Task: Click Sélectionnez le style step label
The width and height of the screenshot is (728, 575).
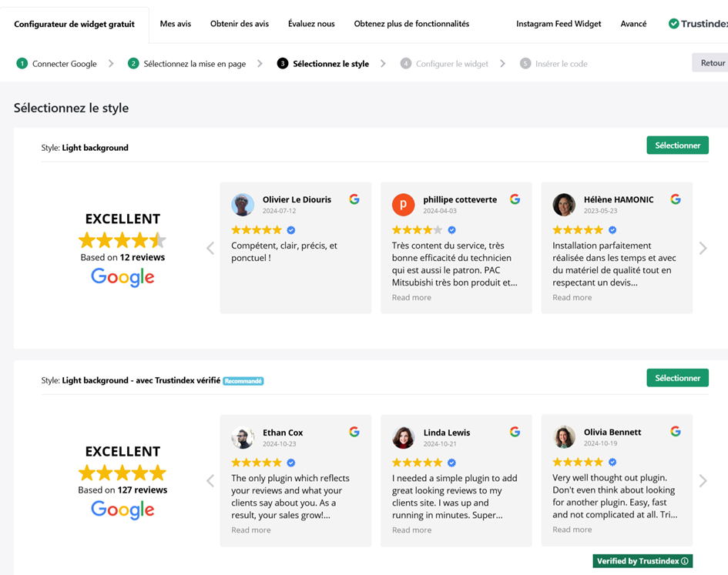Action: point(331,64)
